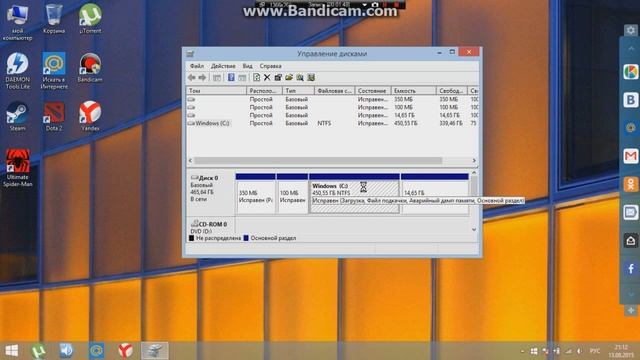
Task: Click the Refresh toolbar icon
Action: tap(256, 78)
